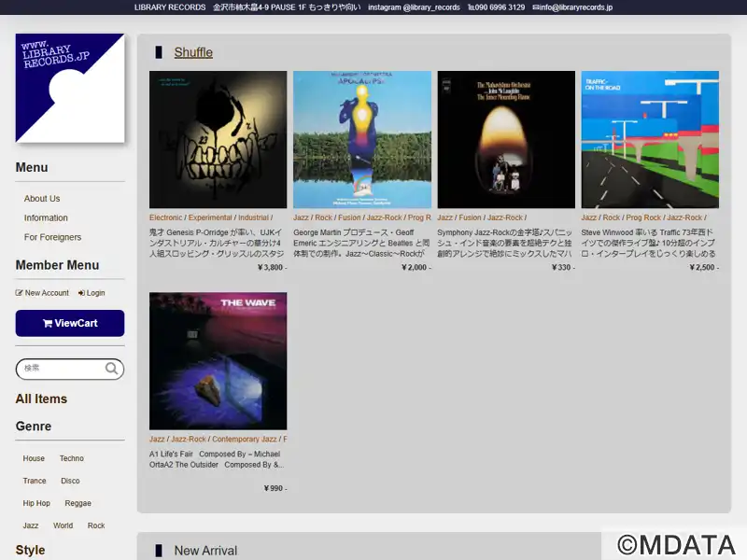
Task: Open the skull artwork album thumbnail
Action: (x=218, y=139)
